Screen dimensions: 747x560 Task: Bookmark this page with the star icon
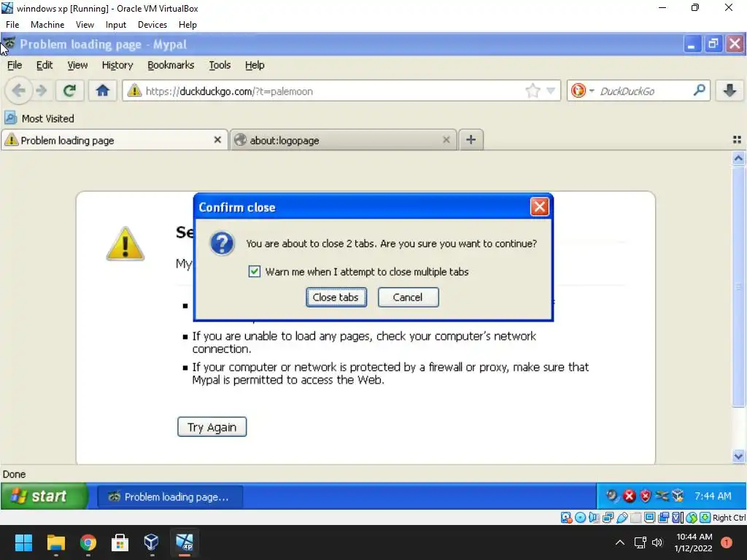pyautogui.click(x=533, y=90)
